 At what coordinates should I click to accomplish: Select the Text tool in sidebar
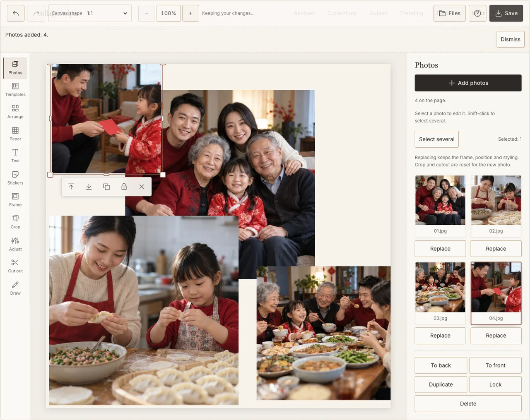(15, 156)
